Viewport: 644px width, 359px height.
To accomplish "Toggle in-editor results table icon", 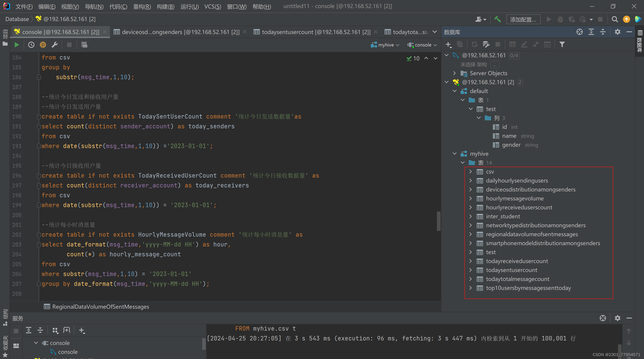I will click(x=84, y=45).
